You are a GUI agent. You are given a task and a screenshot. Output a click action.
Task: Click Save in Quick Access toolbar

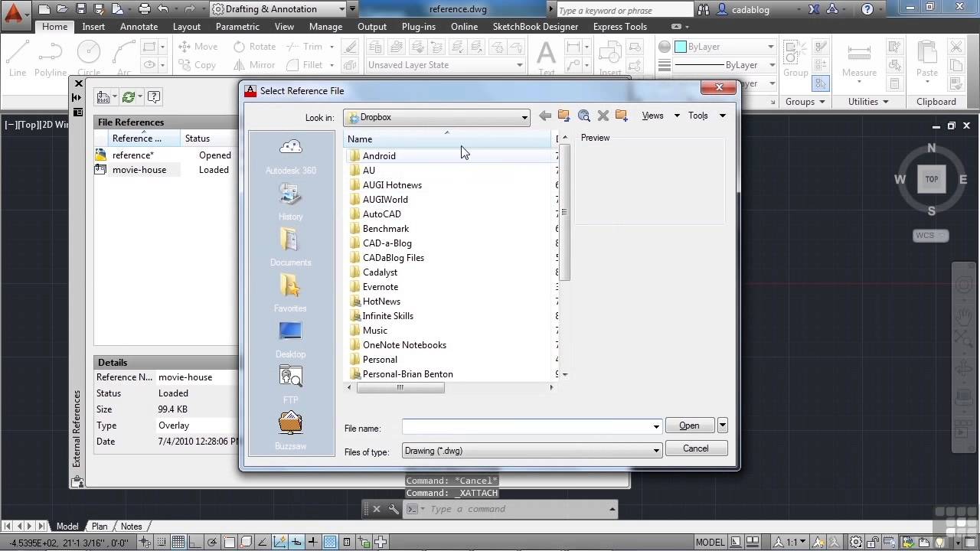(x=81, y=9)
